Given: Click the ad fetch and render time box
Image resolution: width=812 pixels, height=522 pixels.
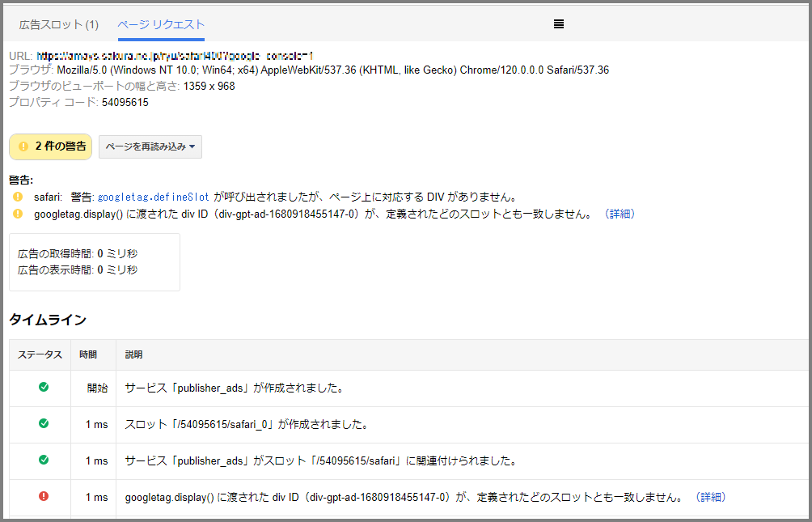Looking at the screenshot, I should coord(94,262).
